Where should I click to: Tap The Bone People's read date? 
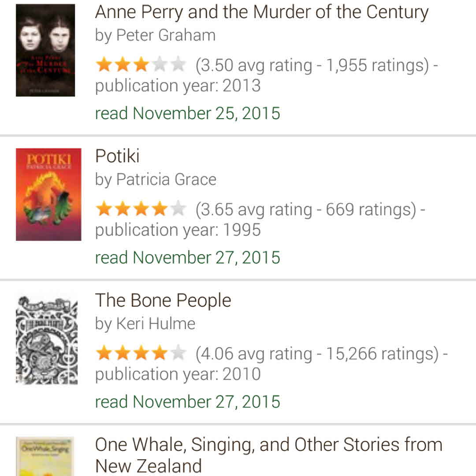click(x=188, y=402)
